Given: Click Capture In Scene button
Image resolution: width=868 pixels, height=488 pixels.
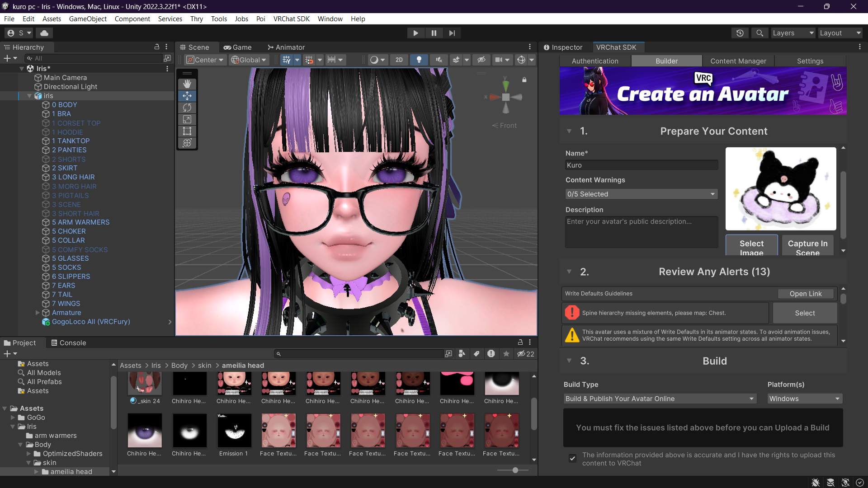Looking at the screenshot, I should point(807,245).
